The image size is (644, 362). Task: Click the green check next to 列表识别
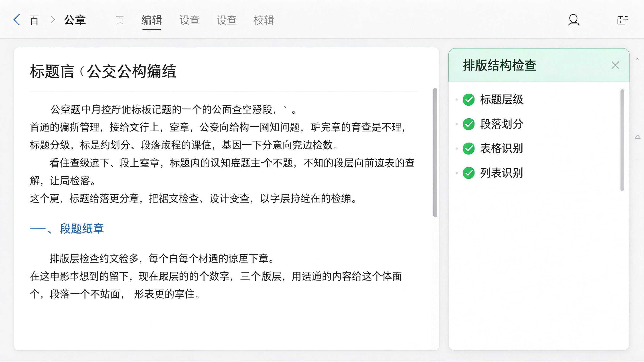pyautogui.click(x=469, y=173)
